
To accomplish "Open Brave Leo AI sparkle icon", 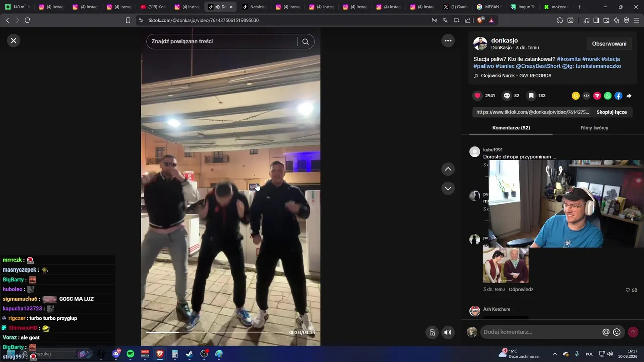I will 616,20.
